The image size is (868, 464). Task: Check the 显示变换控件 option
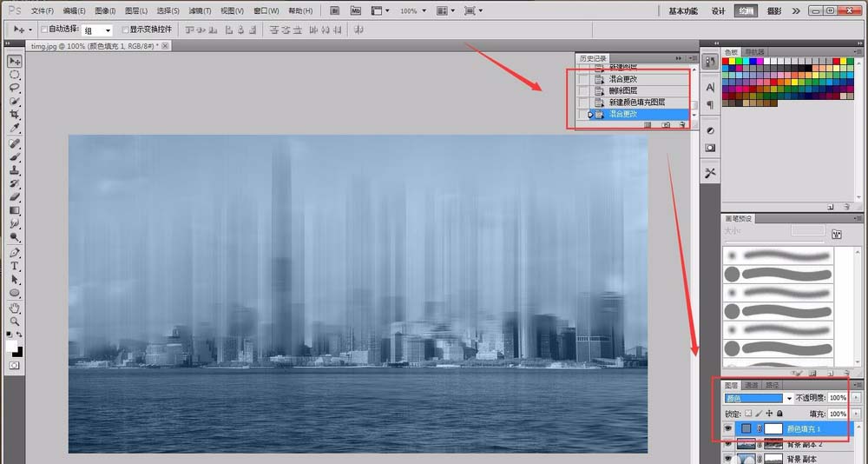[x=126, y=30]
